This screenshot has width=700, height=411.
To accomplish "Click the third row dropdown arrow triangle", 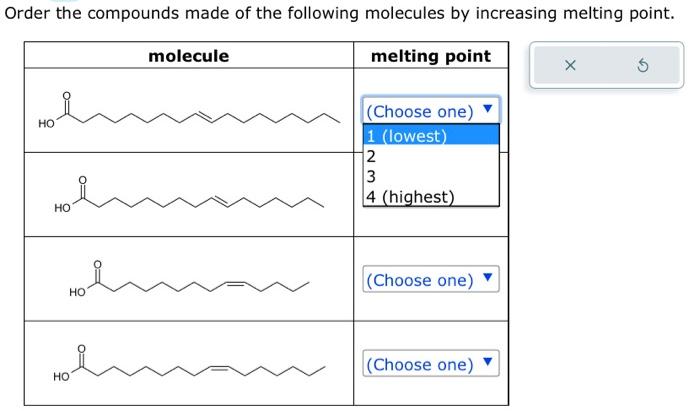I will (488, 278).
